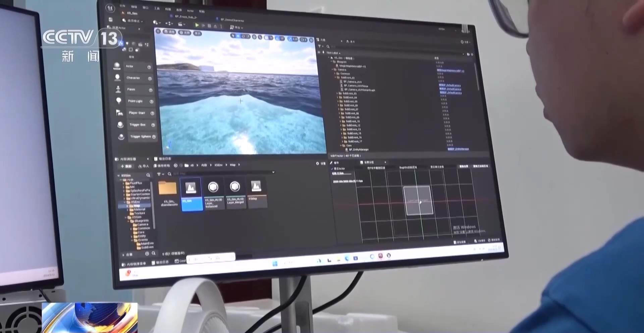644x333 pixels.
Task: Open help for Pawn entry
Action: tap(151, 90)
